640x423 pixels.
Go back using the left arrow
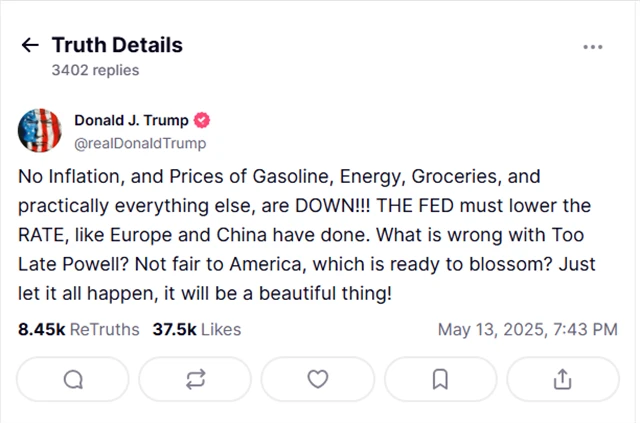tap(30, 46)
